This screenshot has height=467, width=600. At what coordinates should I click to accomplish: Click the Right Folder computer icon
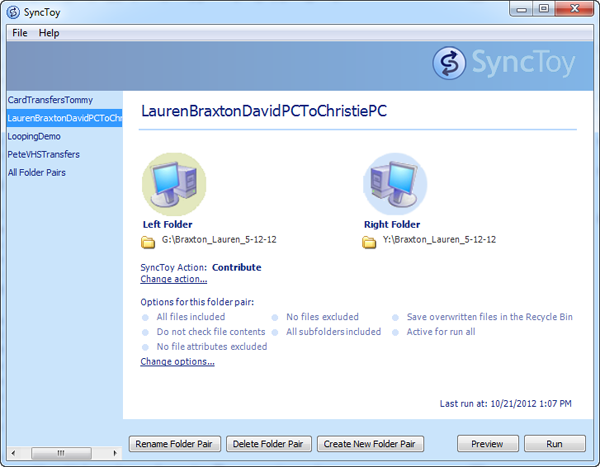pos(395,184)
